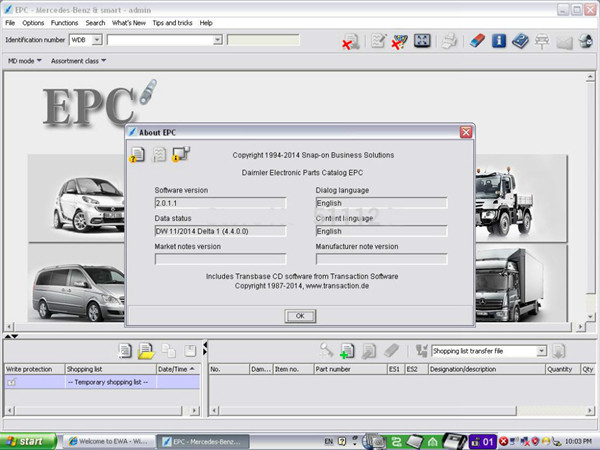The width and height of the screenshot is (600, 450).
Task: Click the EPC - Mercedes-Benz taskbar button
Action: click(x=203, y=442)
